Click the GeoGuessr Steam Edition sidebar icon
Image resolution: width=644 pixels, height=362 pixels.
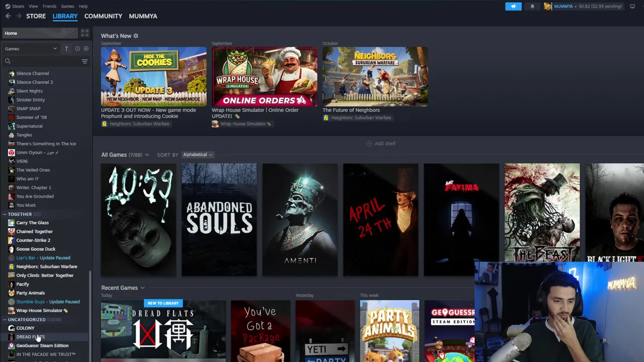point(11,345)
